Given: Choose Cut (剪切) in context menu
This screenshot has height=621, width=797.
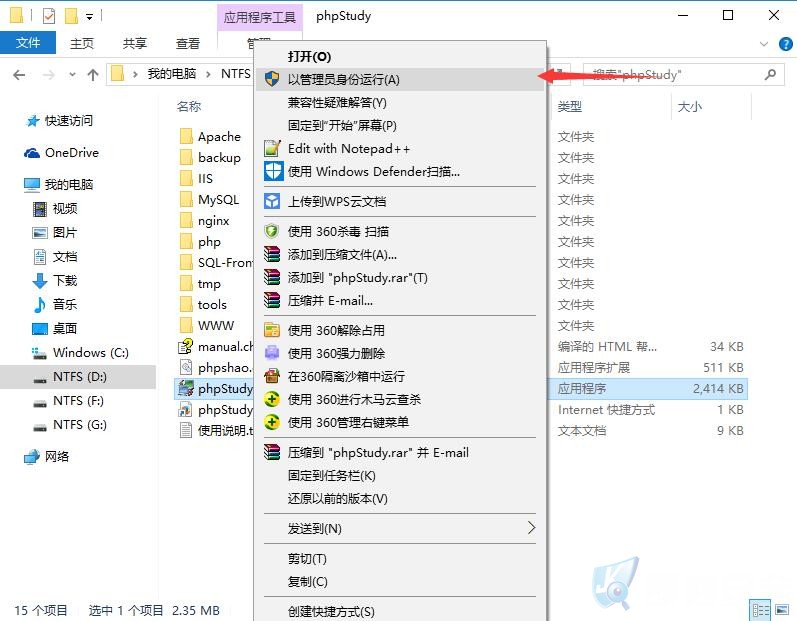Looking at the screenshot, I should coord(307,558).
